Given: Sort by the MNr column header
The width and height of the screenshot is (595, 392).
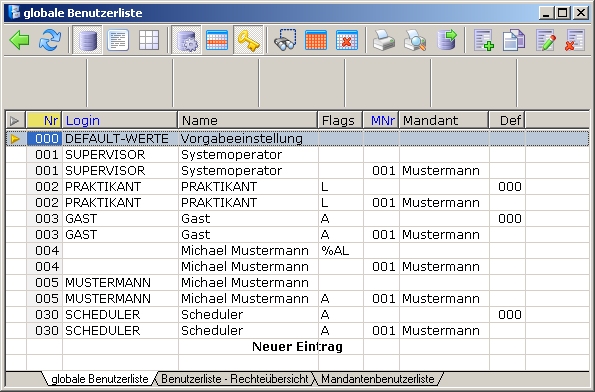Looking at the screenshot, I should pyautogui.click(x=381, y=121).
